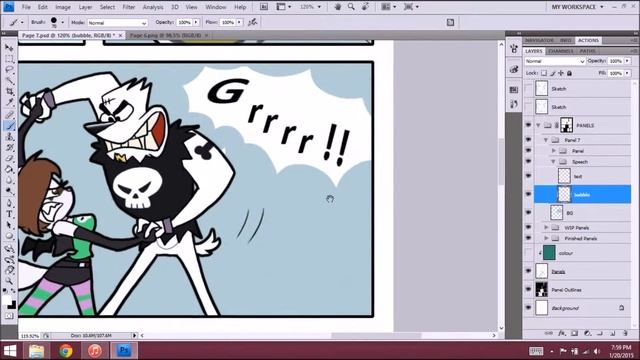The width and height of the screenshot is (640, 360).
Task: Select the Zoom tool in toolbox
Action: coord(9,281)
